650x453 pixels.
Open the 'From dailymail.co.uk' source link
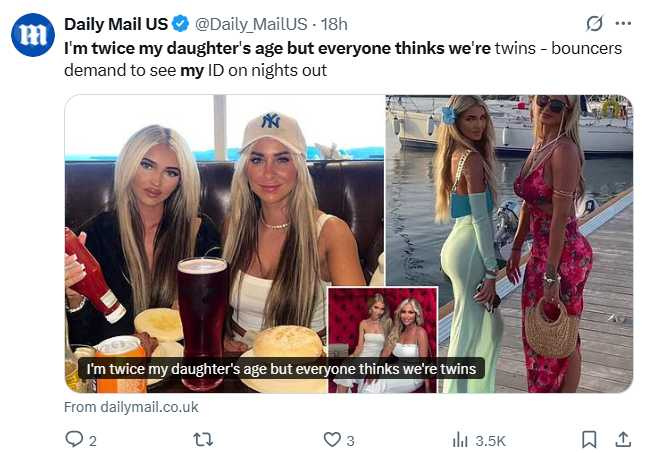(131, 407)
